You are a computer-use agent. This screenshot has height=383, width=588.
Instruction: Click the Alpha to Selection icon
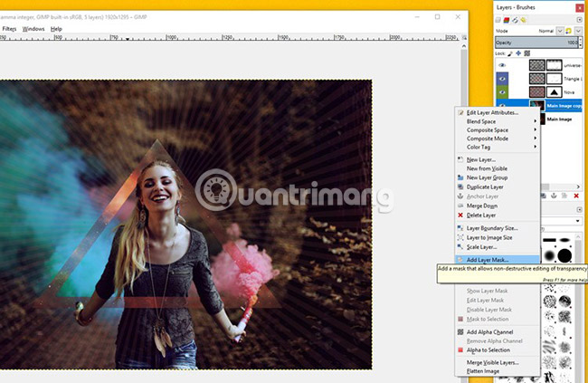(460, 350)
